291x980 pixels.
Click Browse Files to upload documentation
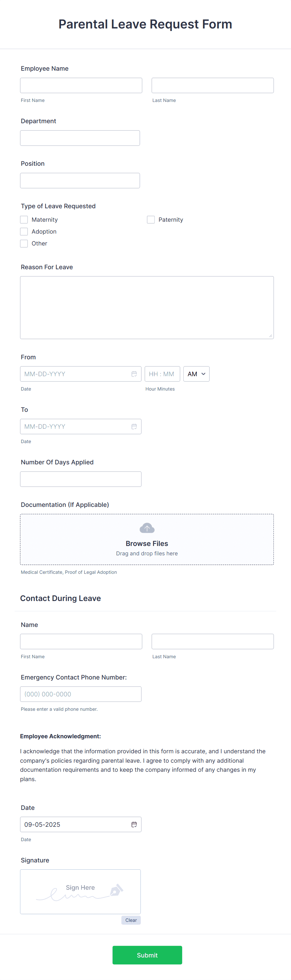coord(147,543)
